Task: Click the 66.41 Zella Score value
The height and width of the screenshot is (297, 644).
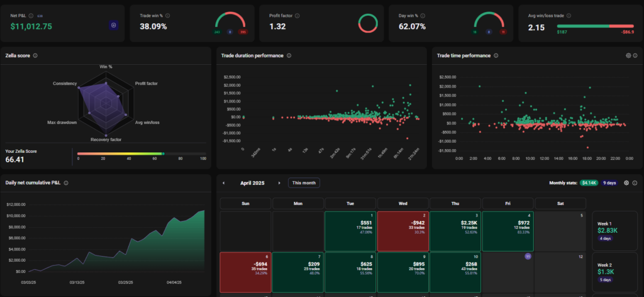Action: click(x=15, y=159)
